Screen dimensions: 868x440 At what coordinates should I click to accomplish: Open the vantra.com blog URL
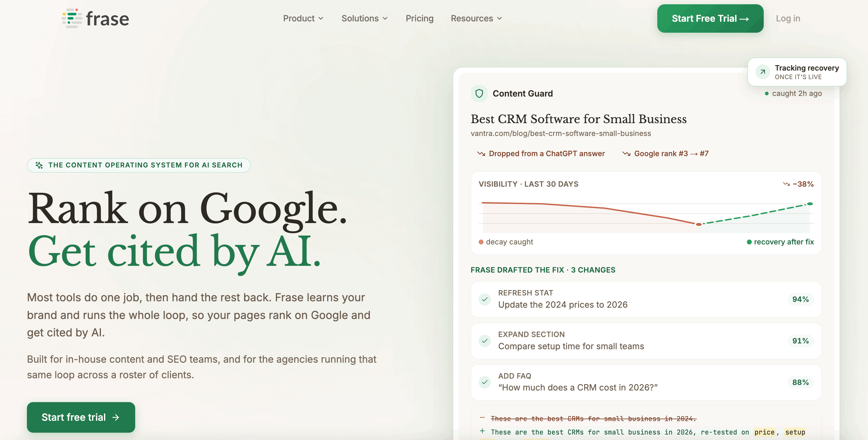point(561,133)
